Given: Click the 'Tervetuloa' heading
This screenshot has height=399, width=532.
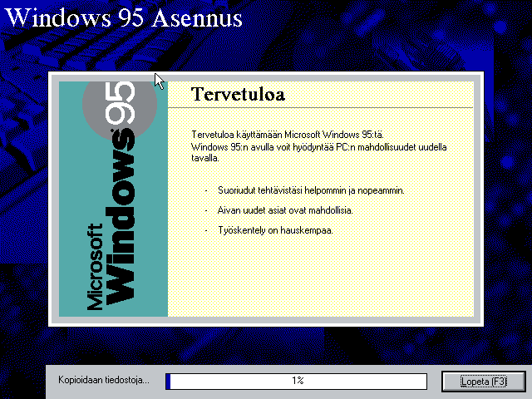Looking at the screenshot, I should (x=238, y=94).
